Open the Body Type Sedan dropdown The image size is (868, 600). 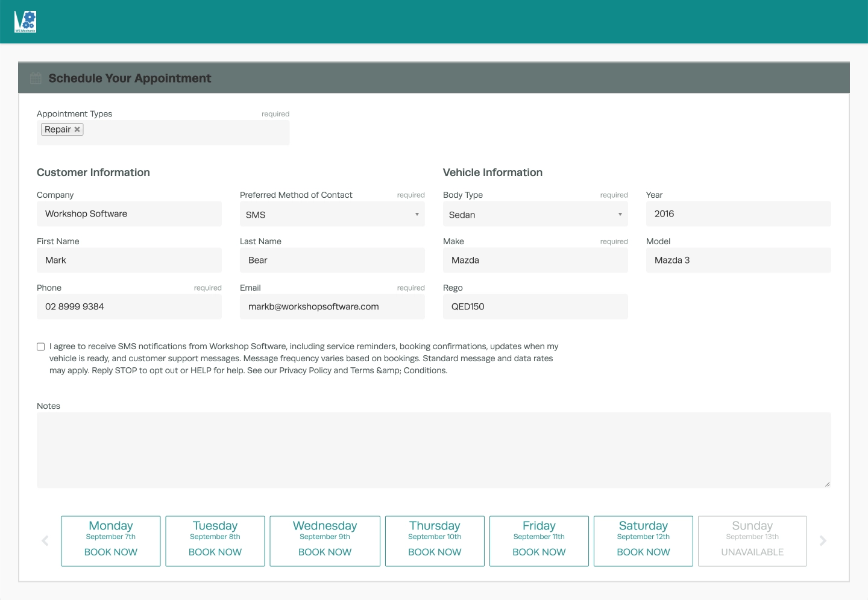pos(535,214)
